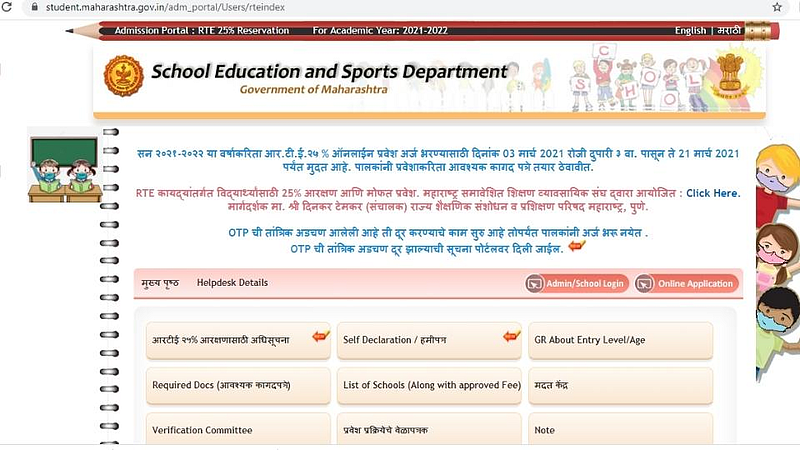The height and width of the screenshot is (450, 800).
Task: Click the Maharashtra government seal logo
Action: 123,76
